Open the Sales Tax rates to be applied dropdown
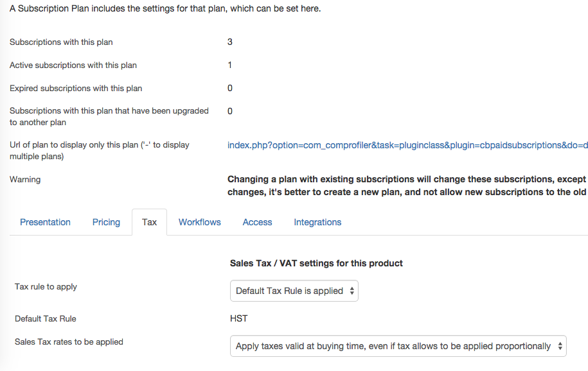The height and width of the screenshot is (371, 588). 398,346
